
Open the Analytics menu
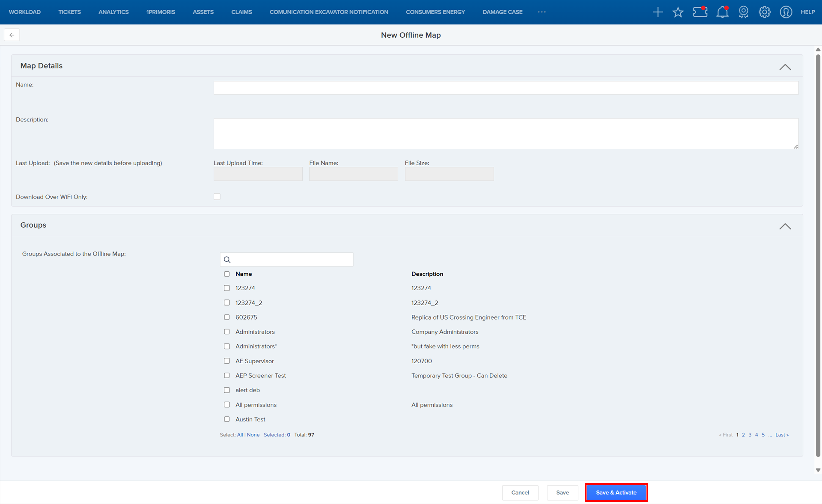click(x=113, y=12)
